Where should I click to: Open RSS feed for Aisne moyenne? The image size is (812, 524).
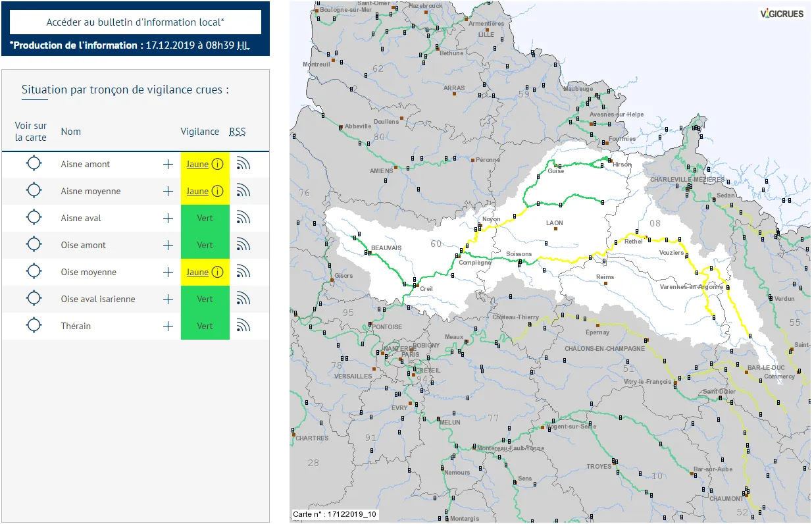pyautogui.click(x=243, y=191)
